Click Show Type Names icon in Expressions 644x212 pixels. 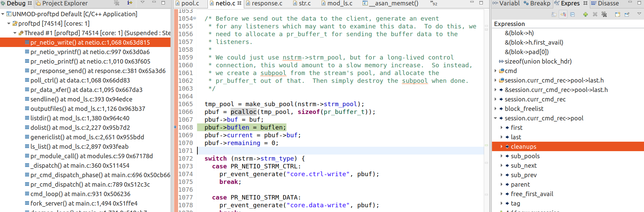tap(554, 14)
